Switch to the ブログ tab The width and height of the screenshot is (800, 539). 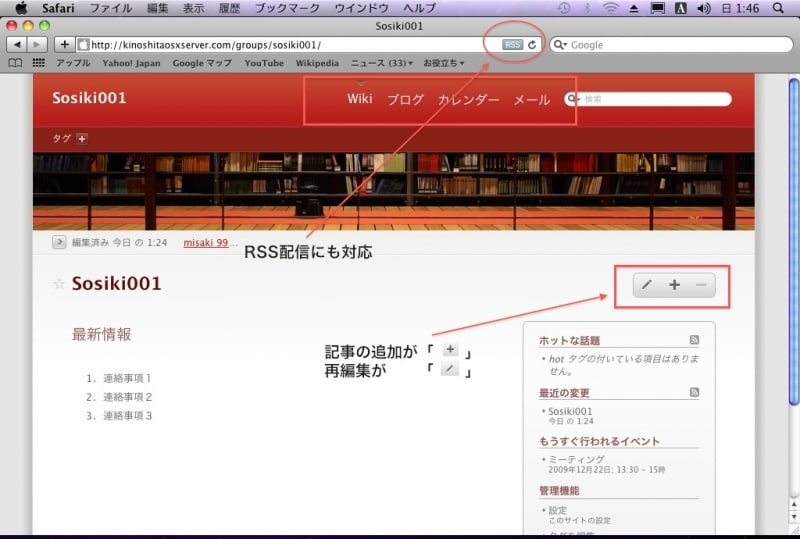405,100
